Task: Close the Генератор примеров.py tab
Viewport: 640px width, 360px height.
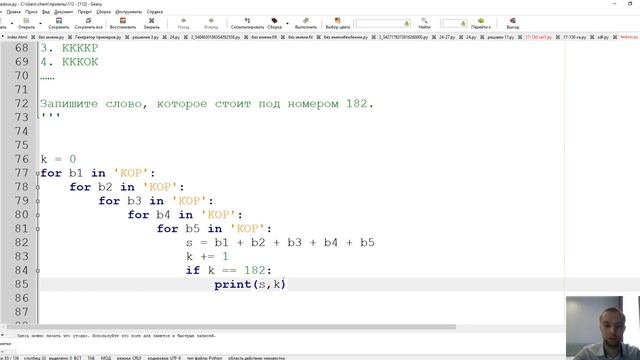Action: [x=127, y=37]
